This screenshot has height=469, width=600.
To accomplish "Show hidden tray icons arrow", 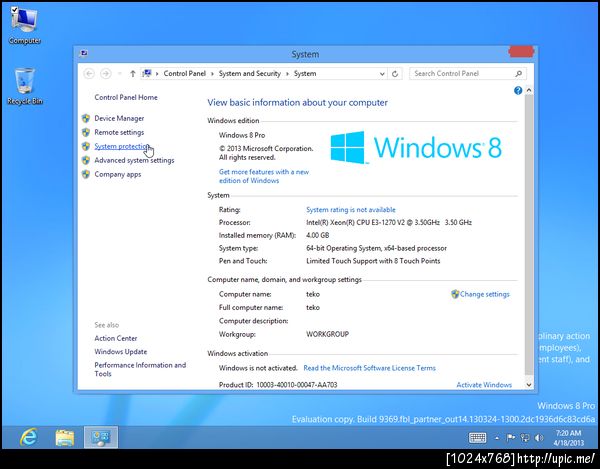I will click(497, 438).
